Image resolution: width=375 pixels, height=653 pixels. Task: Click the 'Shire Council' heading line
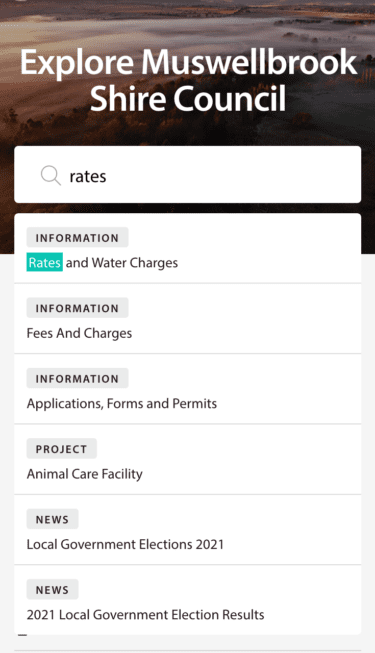tap(188, 99)
